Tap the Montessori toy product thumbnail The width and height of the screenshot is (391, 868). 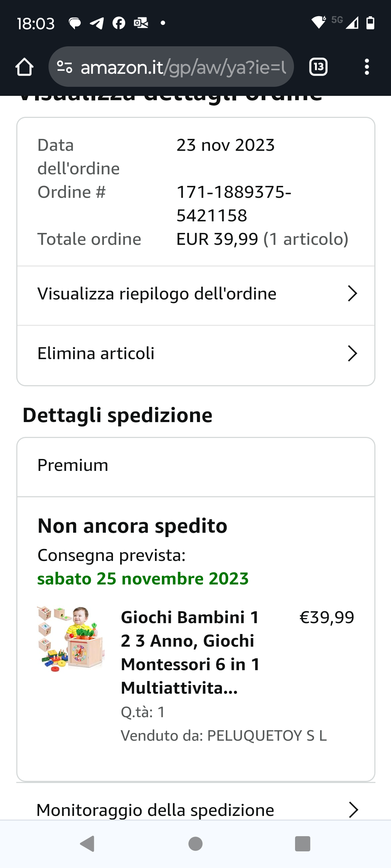point(71,639)
